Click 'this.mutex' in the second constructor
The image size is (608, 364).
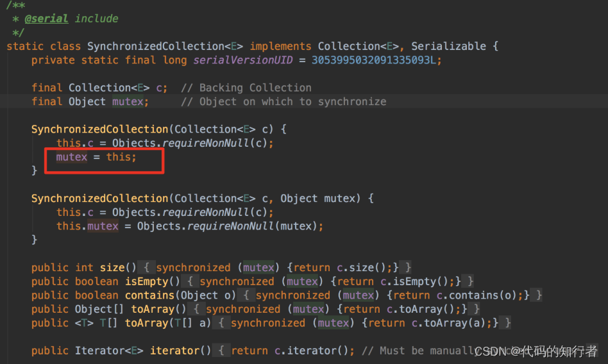[x=87, y=226]
